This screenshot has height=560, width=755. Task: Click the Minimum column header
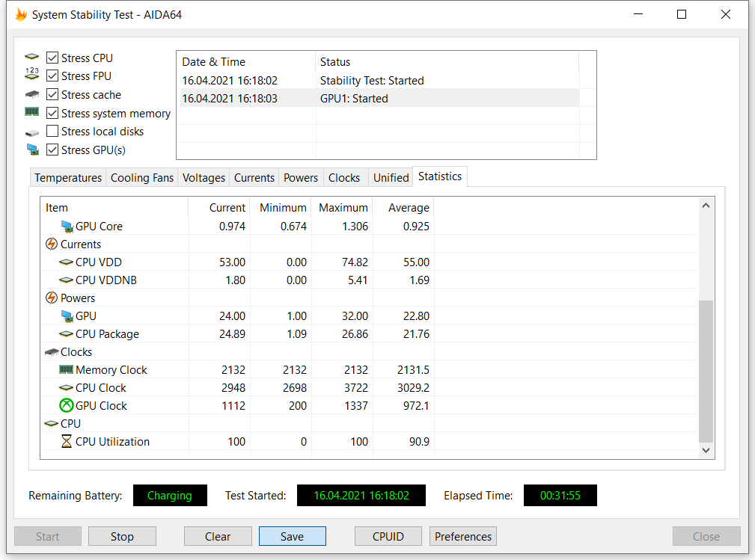click(281, 208)
